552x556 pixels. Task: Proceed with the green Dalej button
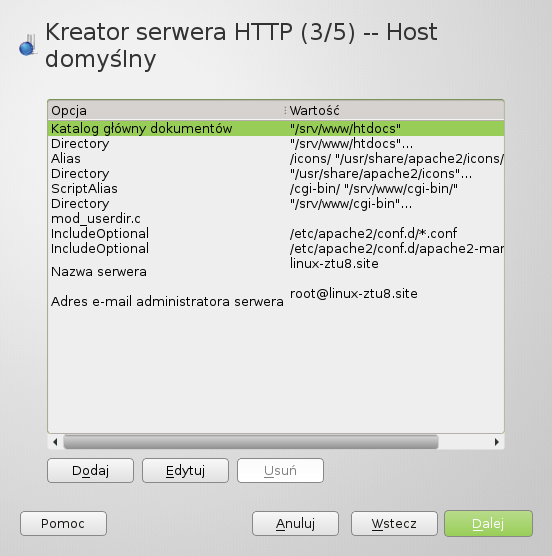pos(489,523)
